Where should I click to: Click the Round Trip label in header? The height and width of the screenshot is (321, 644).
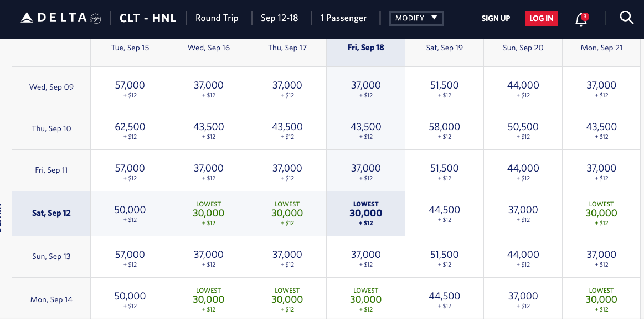click(217, 18)
